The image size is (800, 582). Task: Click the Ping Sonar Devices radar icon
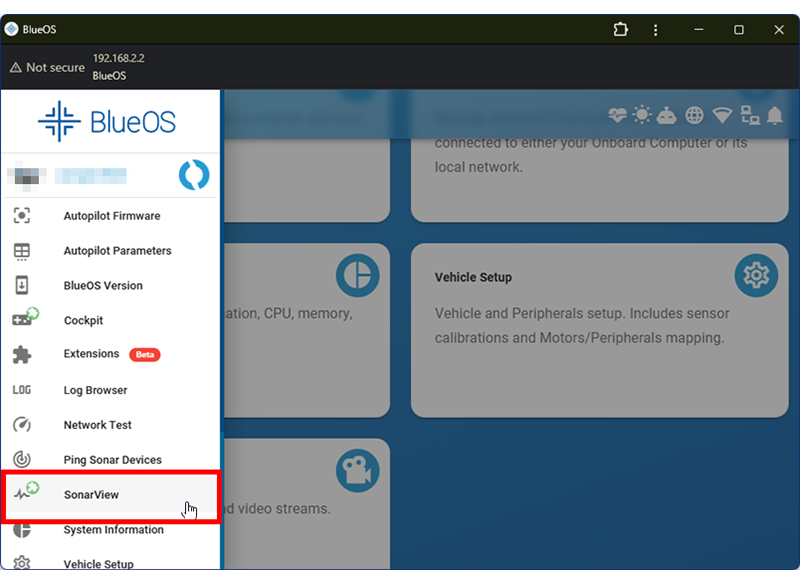click(21, 460)
